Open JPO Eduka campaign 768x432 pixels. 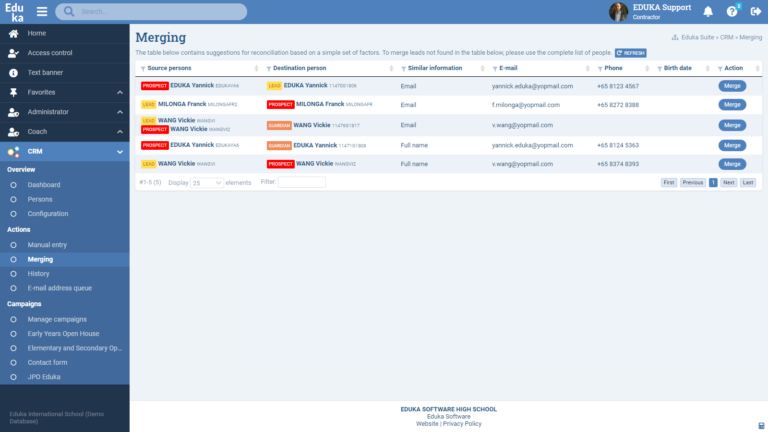[x=44, y=377]
